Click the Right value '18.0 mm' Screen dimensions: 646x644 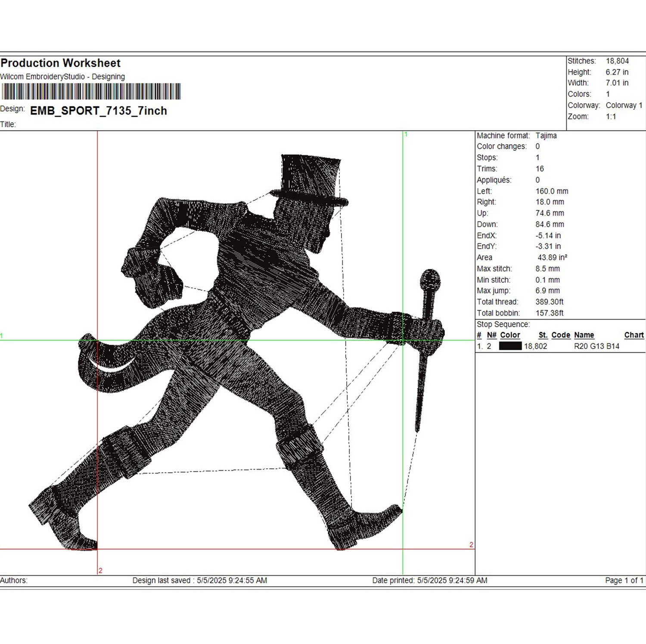coord(550,202)
